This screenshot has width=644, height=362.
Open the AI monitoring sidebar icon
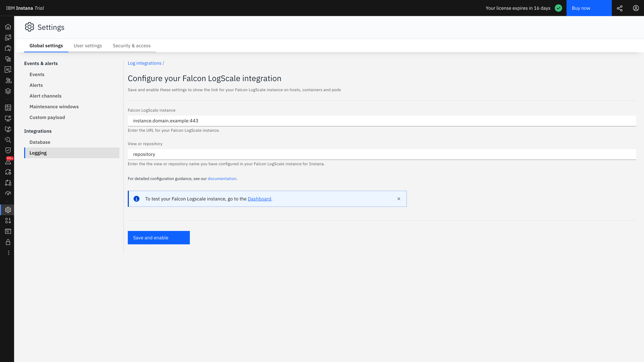(8, 70)
